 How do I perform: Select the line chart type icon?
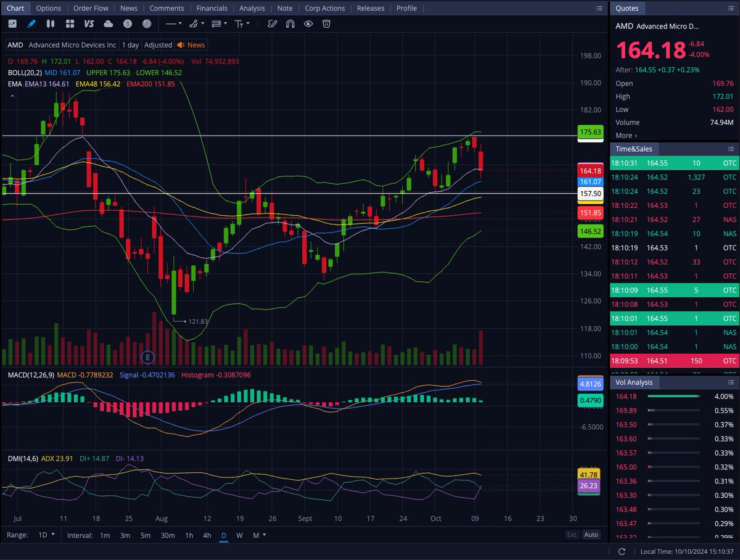(12, 23)
